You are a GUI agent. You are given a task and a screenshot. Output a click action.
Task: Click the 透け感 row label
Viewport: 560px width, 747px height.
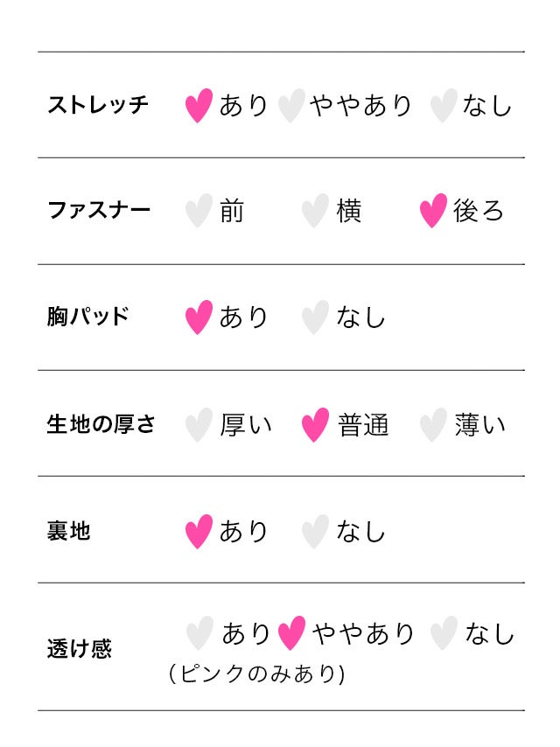point(79,650)
